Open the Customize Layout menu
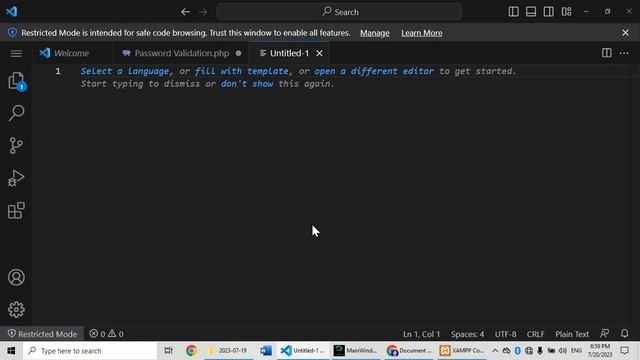This screenshot has width=640, height=360. tap(567, 11)
